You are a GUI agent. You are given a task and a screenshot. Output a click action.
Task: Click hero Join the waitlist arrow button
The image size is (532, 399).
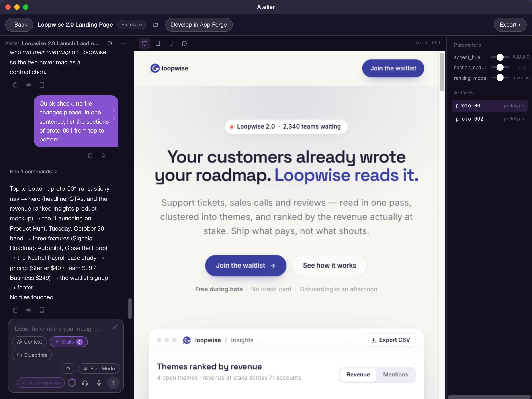246,266
